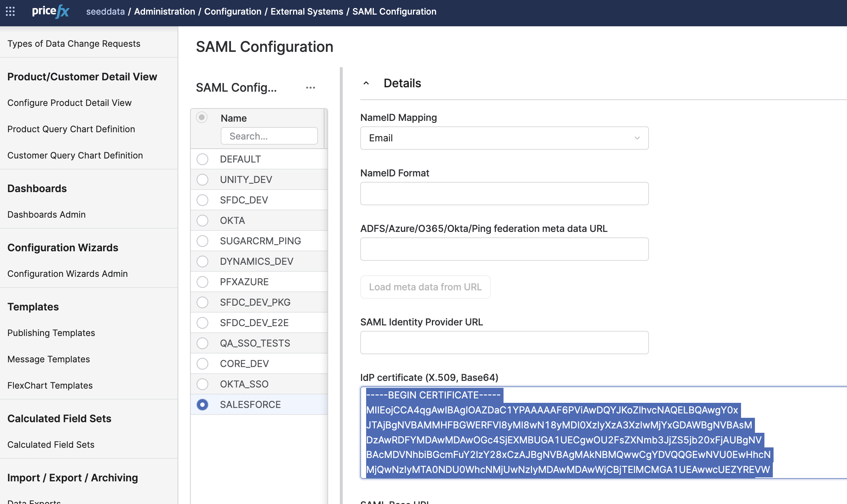
Task: Click Load meta data from URL button
Action: click(425, 287)
